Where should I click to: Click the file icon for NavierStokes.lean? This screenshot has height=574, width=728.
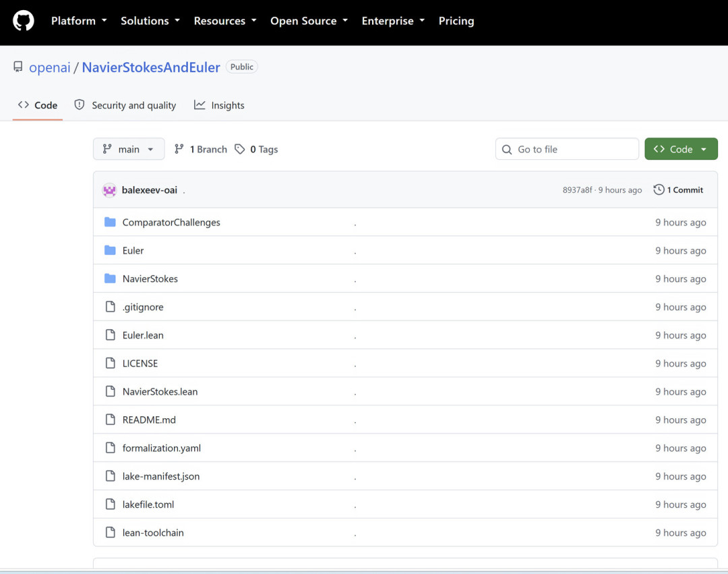click(x=110, y=391)
